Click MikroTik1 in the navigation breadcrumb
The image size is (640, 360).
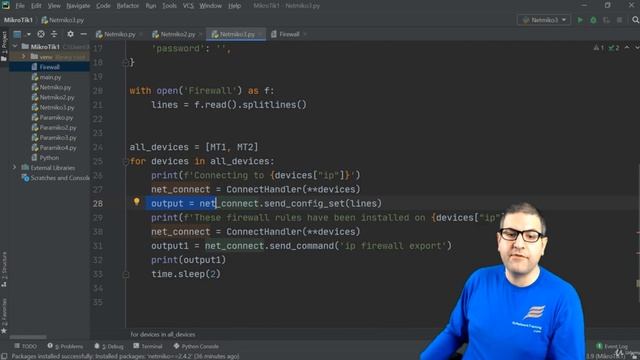click(x=18, y=20)
